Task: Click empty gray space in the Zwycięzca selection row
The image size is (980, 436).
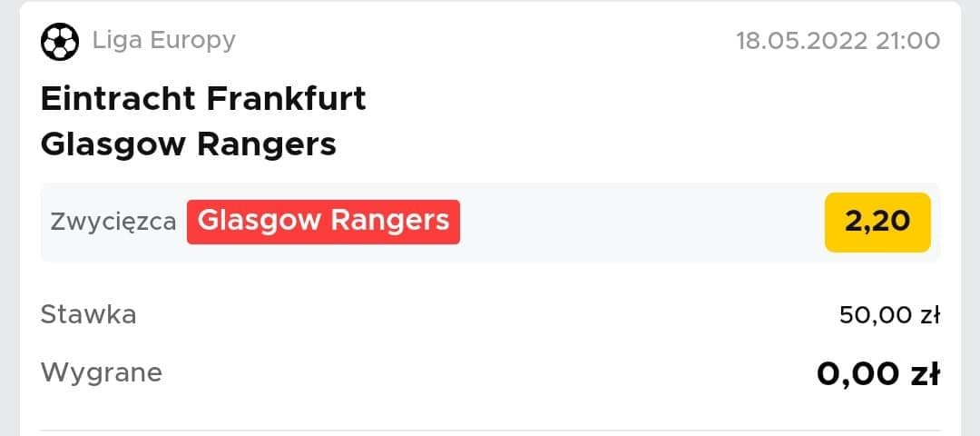Action: (642, 222)
